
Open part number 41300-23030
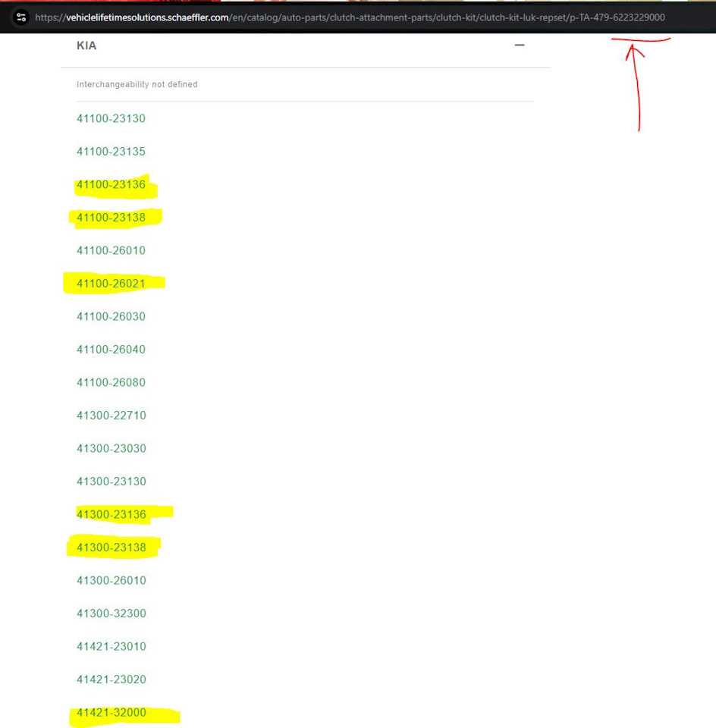pyautogui.click(x=111, y=448)
